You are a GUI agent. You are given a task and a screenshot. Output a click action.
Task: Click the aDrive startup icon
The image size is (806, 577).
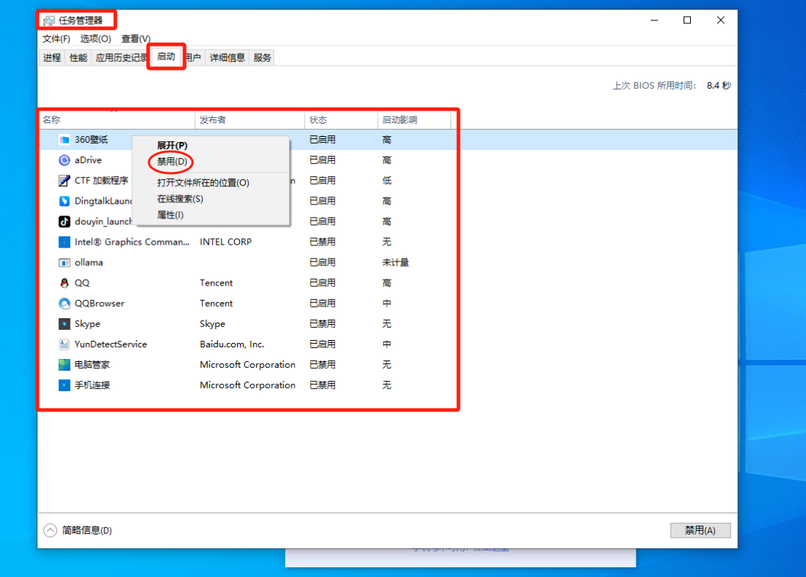point(64,160)
